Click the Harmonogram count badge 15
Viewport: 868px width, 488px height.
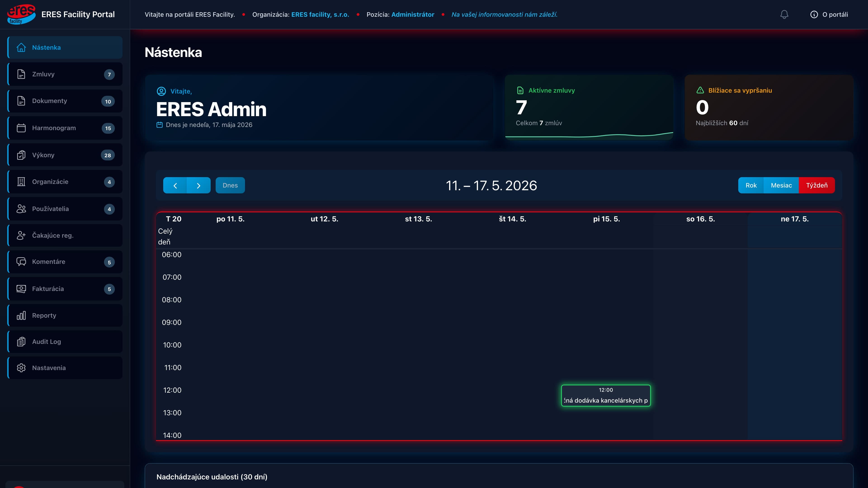click(108, 128)
